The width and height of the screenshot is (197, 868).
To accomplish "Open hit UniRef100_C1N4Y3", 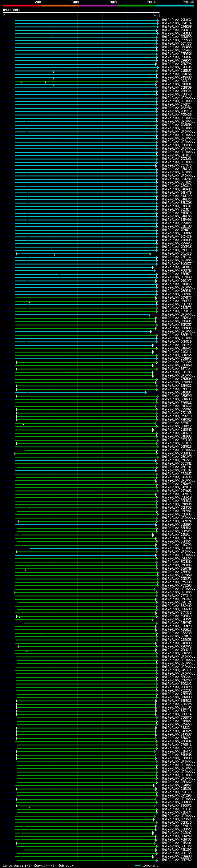I will pyautogui.click(x=177, y=751).
